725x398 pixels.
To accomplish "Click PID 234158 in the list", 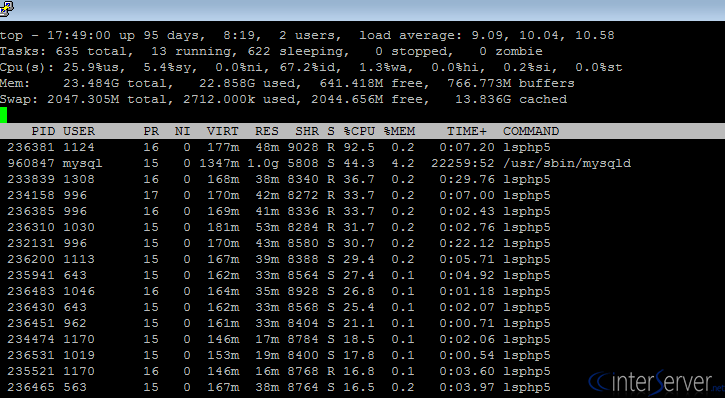I will (x=31, y=196).
